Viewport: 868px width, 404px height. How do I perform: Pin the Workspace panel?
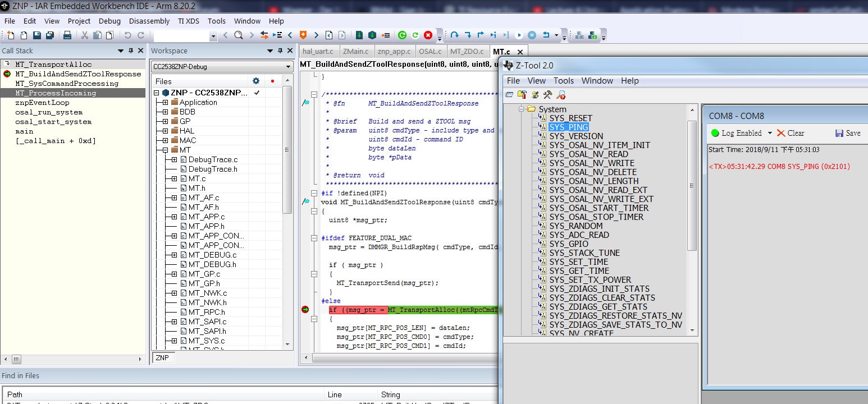click(x=280, y=50)
